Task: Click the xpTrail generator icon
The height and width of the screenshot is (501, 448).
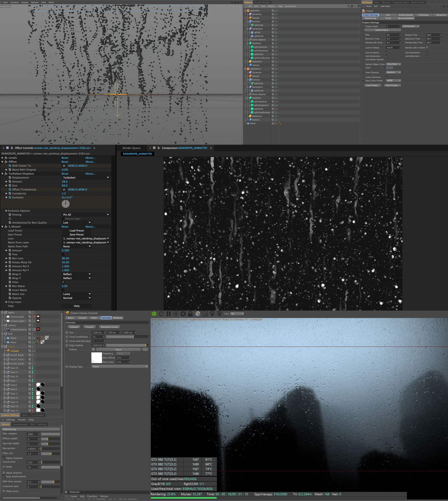Action: (252, 32)
